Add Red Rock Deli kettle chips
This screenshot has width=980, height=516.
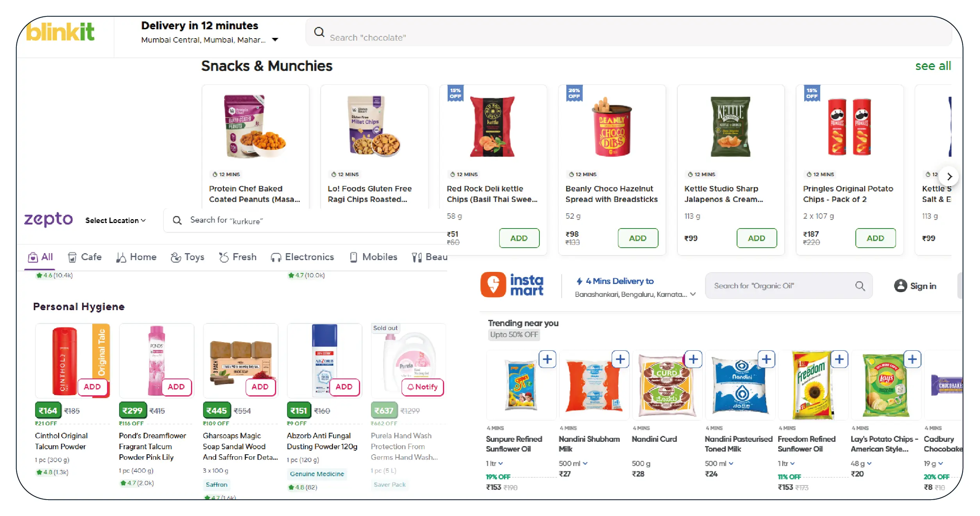click(519, 238)
